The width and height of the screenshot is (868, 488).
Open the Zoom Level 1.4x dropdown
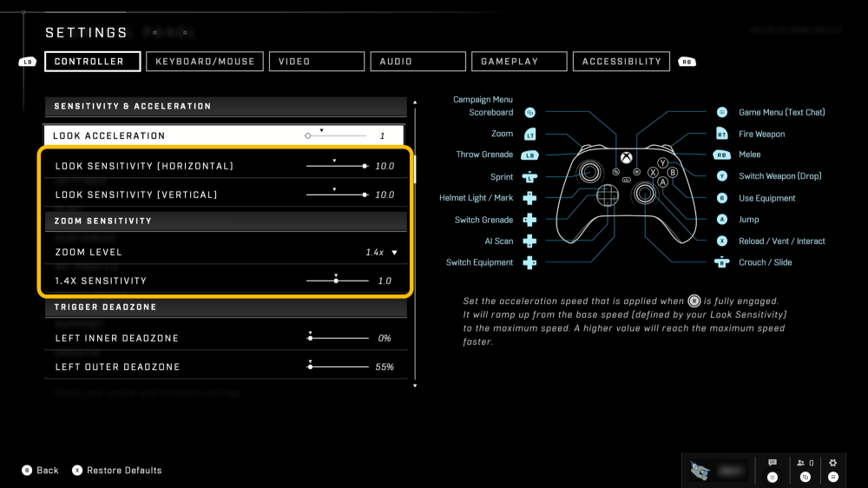click(x=382, y=253)
